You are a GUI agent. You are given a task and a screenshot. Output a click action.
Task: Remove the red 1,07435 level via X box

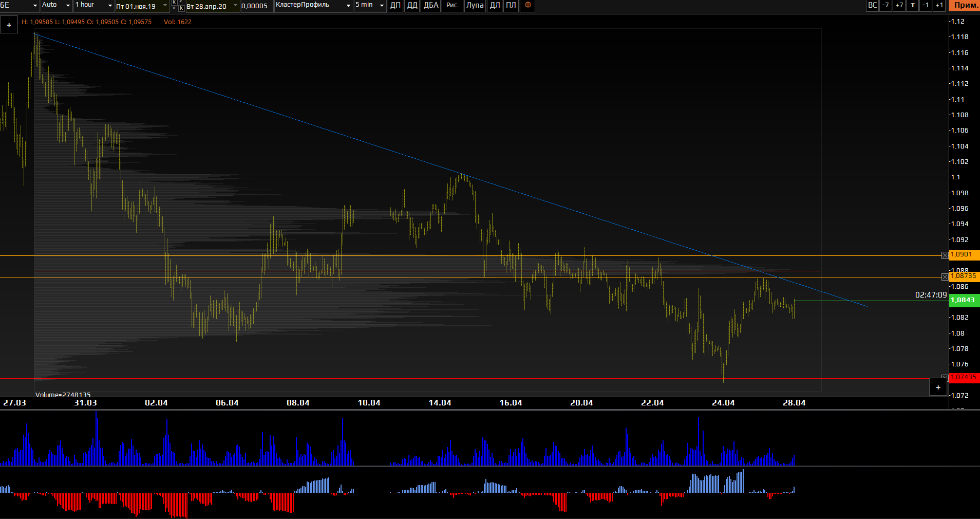tap(945, 377)
